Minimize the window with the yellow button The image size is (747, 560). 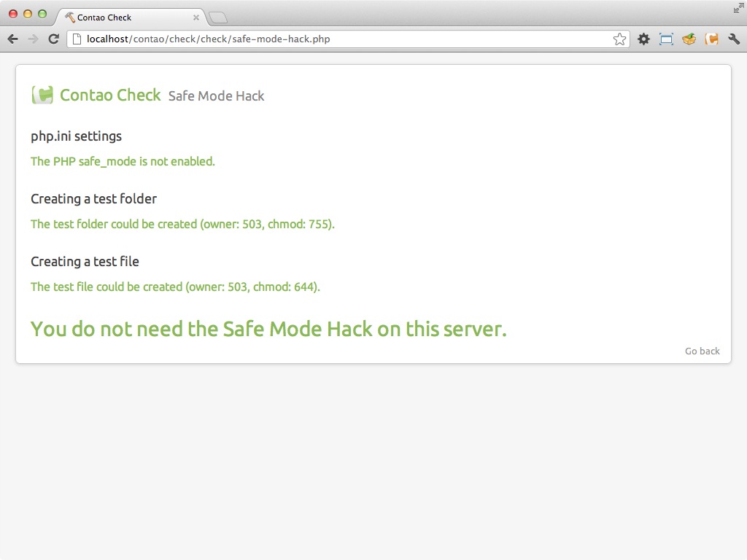tap(28, 14)
